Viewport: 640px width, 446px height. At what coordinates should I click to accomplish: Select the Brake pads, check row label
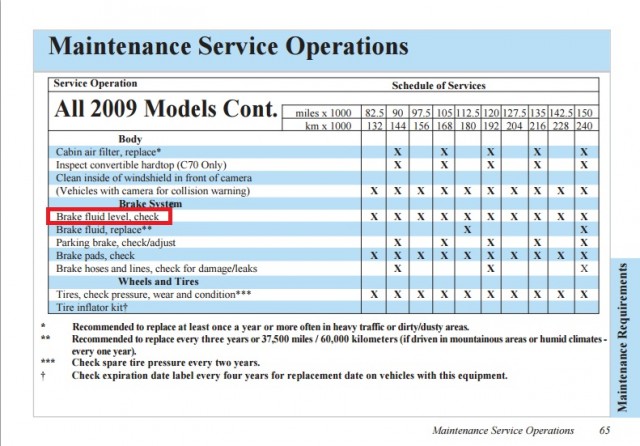(x=98, y=255)
